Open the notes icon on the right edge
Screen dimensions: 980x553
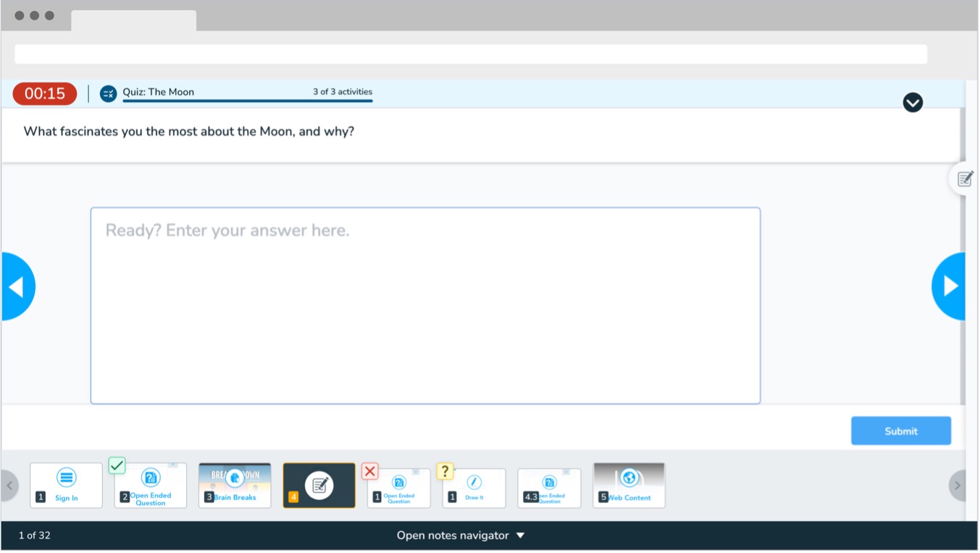point(964,179)
